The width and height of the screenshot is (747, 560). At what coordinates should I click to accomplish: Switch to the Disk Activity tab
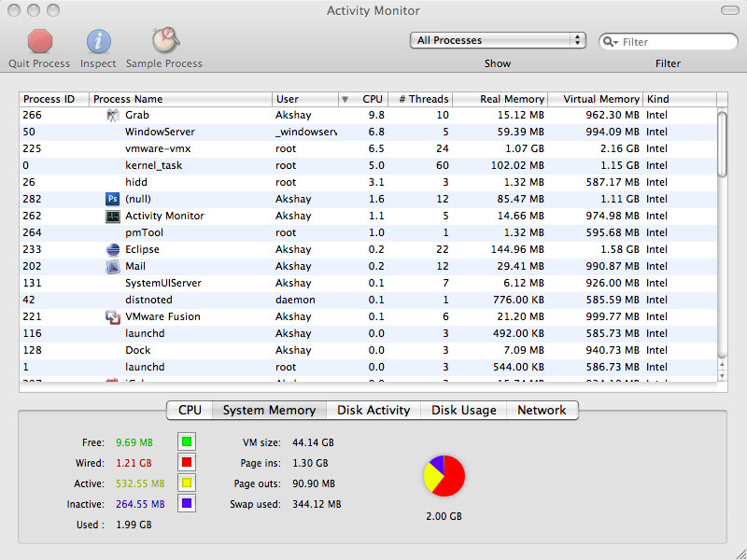[373, 411]
